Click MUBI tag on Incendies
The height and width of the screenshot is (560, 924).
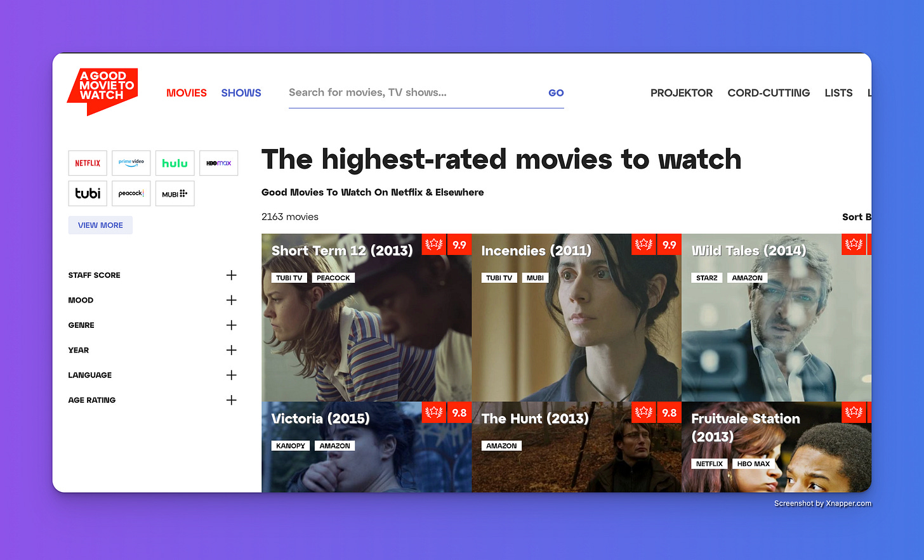(x=535, y=278)
